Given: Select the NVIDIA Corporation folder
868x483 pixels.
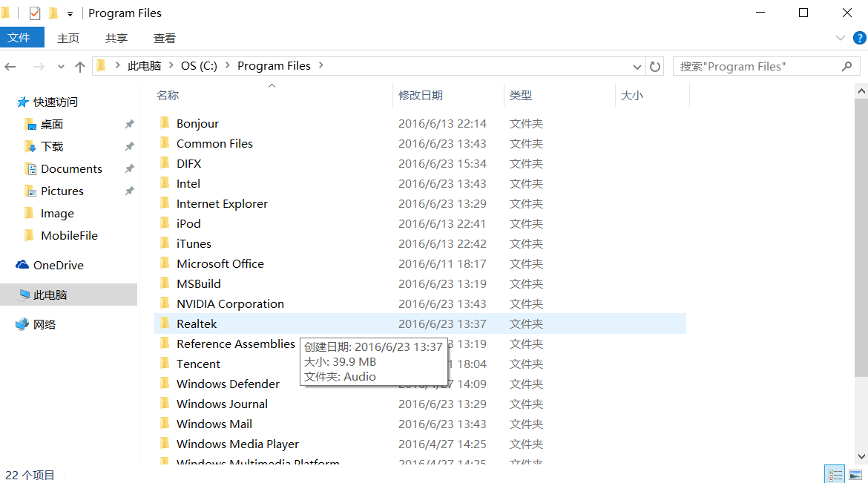Looking at the screenshot, I should [x=230, y=303].
